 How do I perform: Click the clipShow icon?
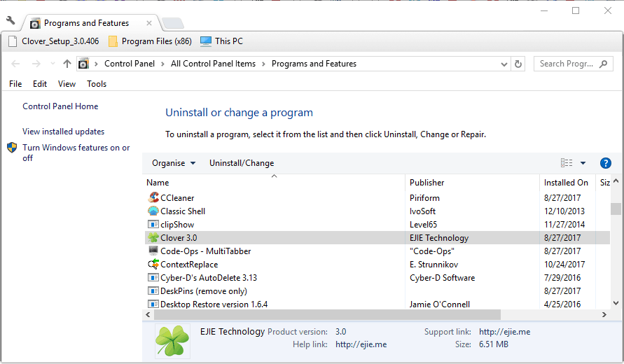[x=153, y=225]
